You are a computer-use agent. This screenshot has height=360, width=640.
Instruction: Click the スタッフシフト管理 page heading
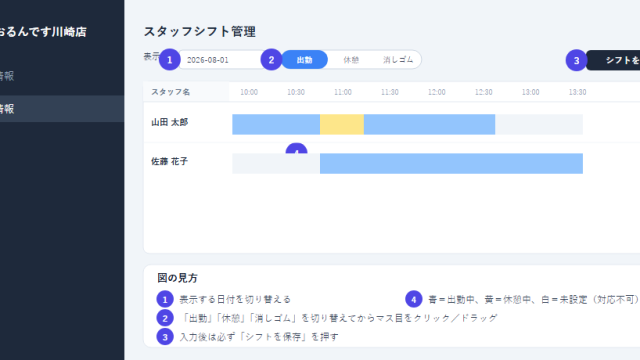tap(200, 31)
